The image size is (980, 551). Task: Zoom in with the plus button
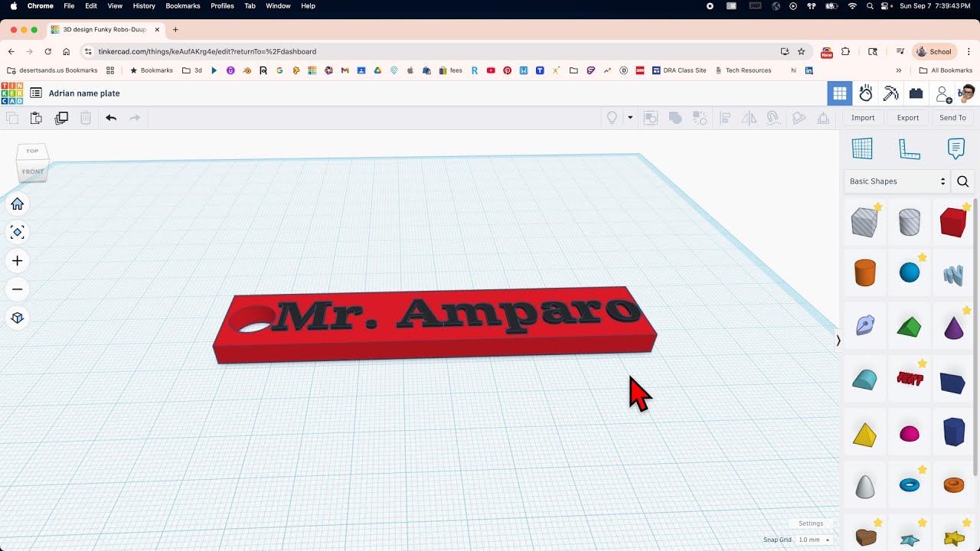[x=17, y=261]
